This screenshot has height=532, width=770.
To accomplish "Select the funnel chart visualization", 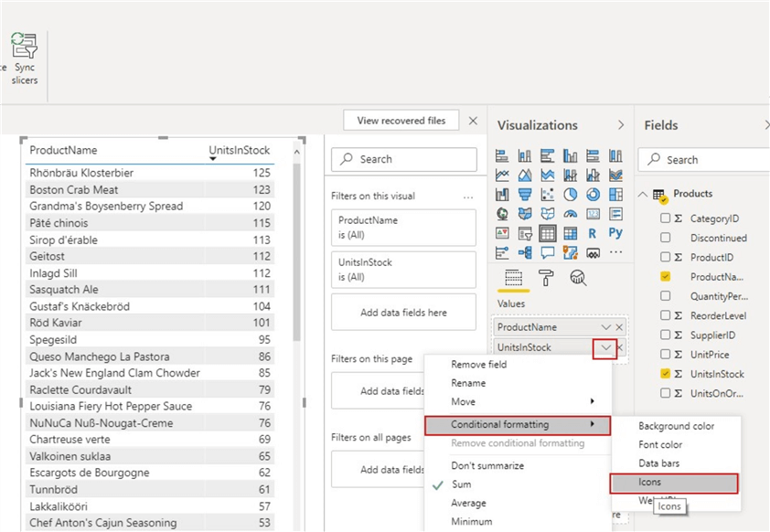I will (x=525, y=195).
